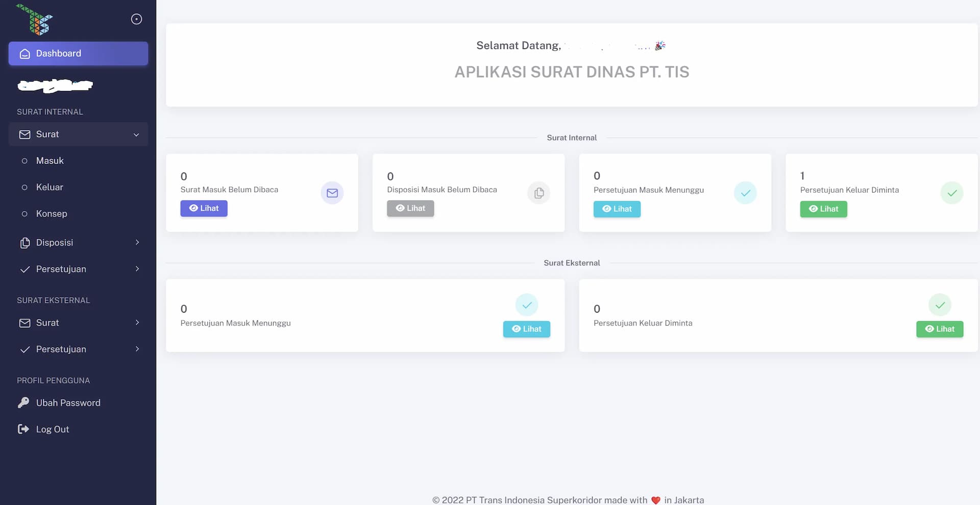
Task: Click Lihat on external Persetujuan Masuk Menunggu card
Action: (527, 329)
